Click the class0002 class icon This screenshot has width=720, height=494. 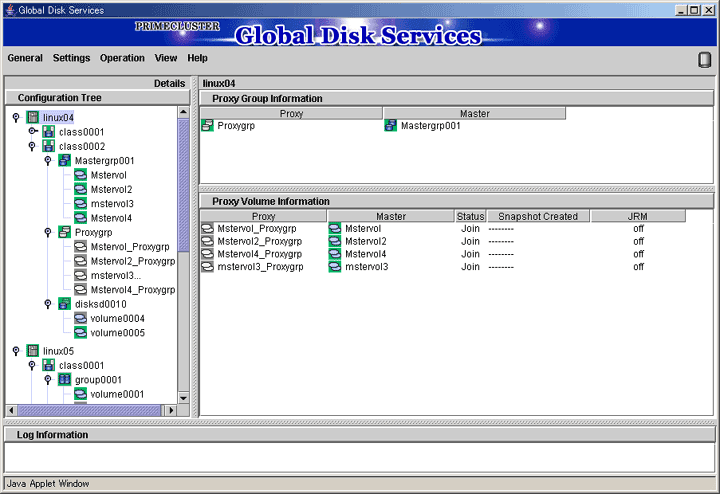(49, 146)
